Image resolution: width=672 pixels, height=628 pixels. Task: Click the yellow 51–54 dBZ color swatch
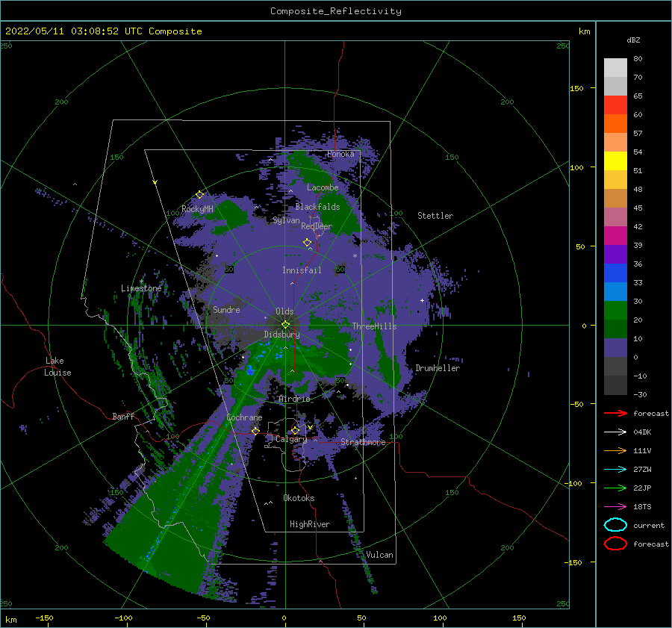tap(615, 161)
